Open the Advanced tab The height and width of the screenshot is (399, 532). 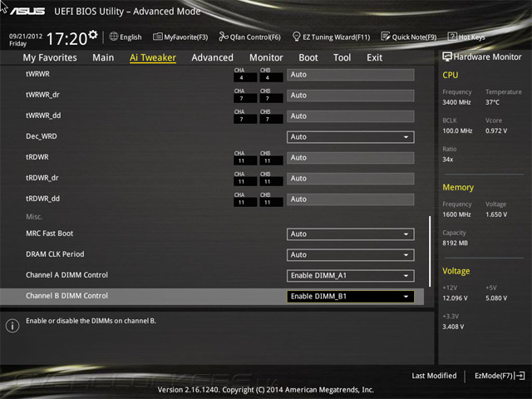[213, 57]
